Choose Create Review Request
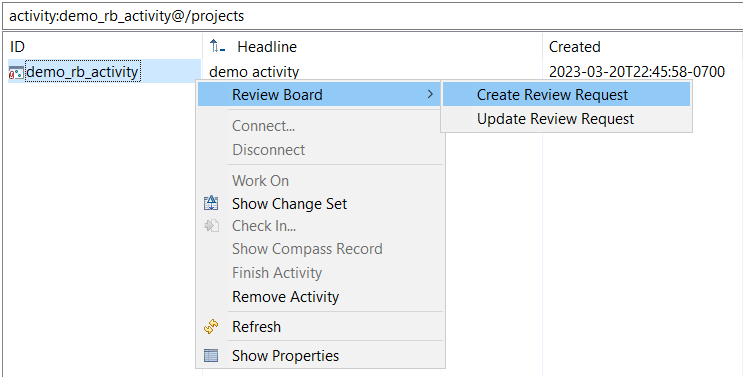 click(566, 95)
